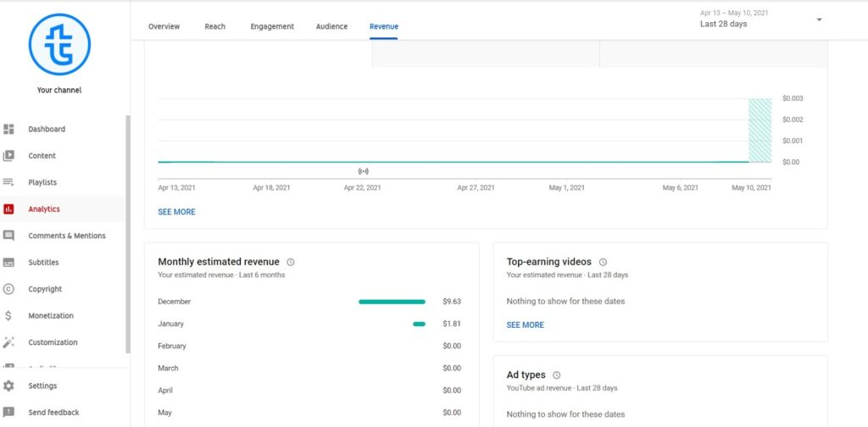Screen dimensions: 868x427
Task: Open the Audience tab
Action: pyautogui.click(x=331, y=26)
